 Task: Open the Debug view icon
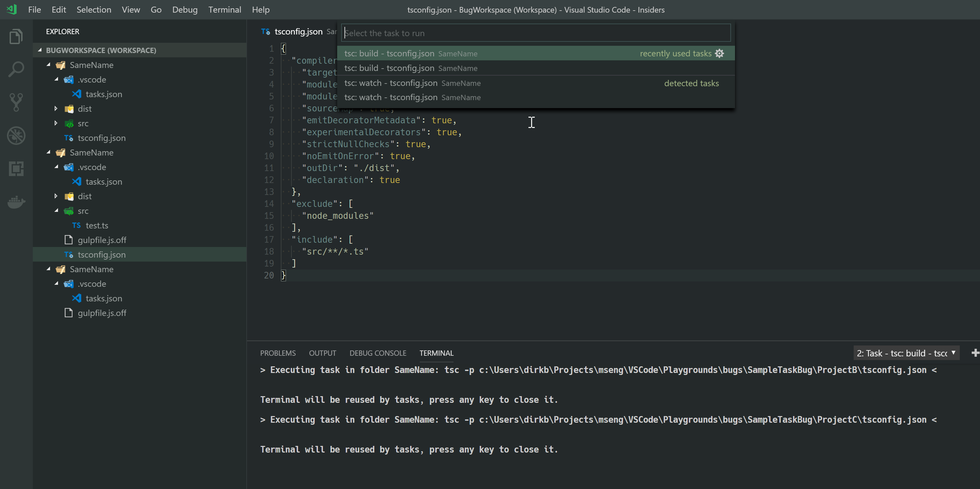point(16,136)
